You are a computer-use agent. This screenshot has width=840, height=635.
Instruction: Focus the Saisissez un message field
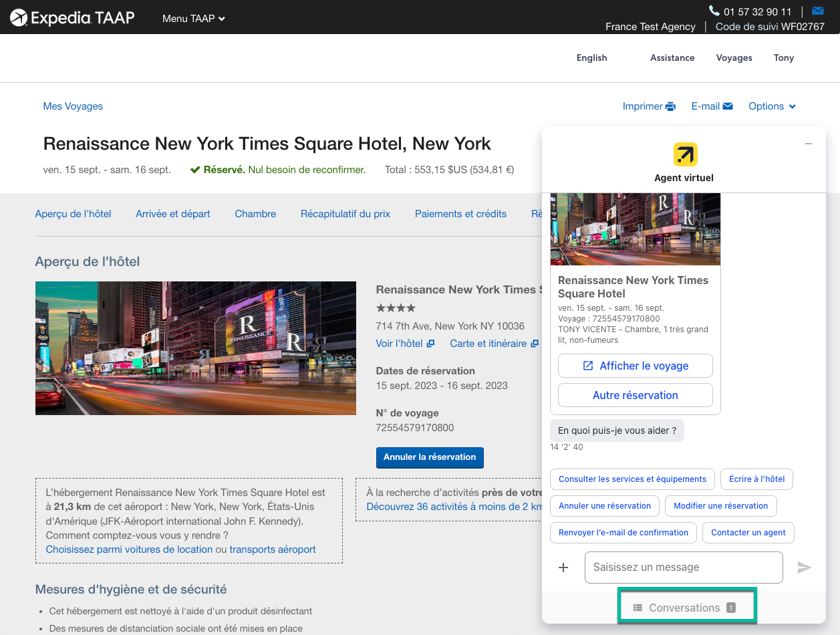[x=684, y=567]
